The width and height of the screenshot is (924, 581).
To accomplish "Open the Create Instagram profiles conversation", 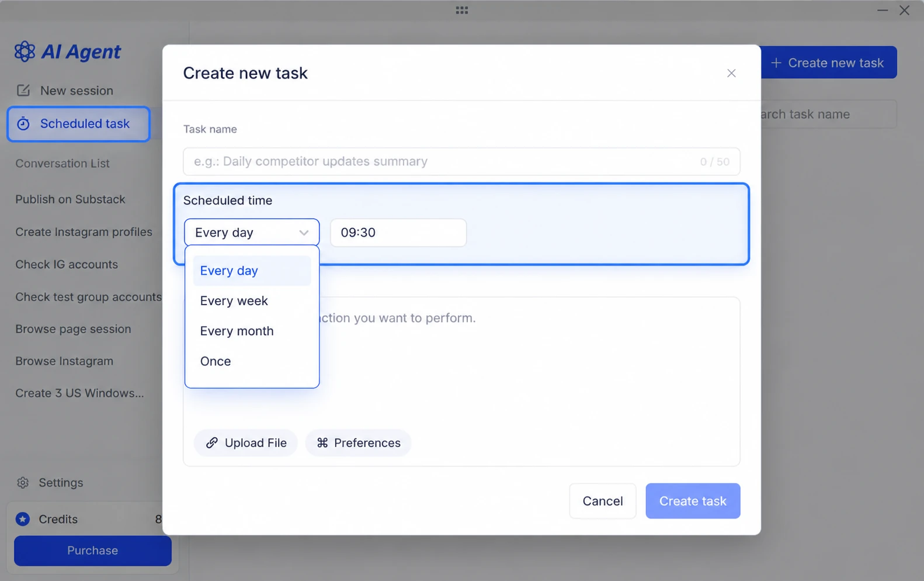I will coord(84,232).
